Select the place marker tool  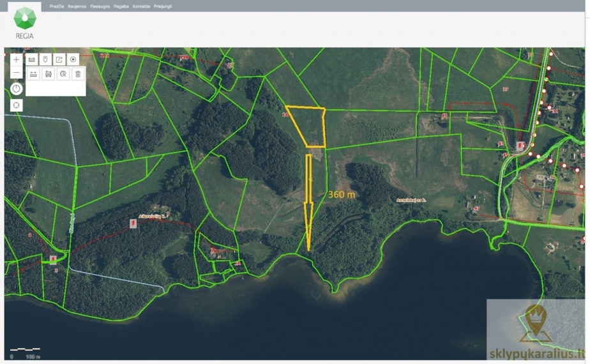point(45,59)
